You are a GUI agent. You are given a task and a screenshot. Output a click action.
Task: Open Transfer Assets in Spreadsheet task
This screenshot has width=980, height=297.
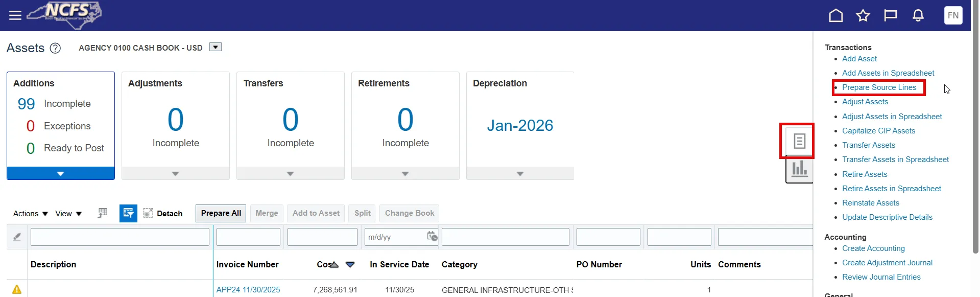895,159
